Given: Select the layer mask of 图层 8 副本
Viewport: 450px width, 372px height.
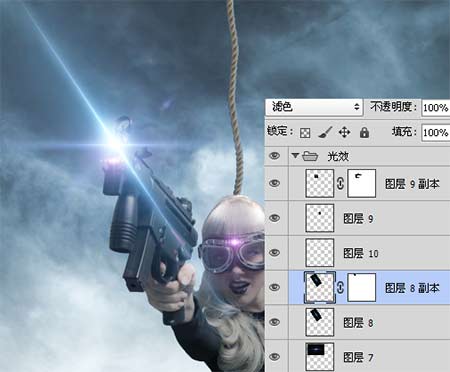Looking at the screenshot, I should pyautogui.click(x=361, y=287).
